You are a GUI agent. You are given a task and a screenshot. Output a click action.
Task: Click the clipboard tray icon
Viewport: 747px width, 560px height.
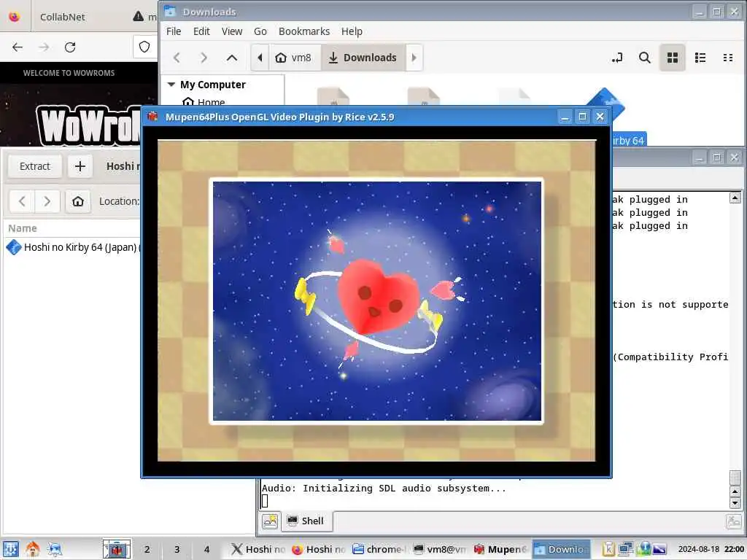click(608, 549)
